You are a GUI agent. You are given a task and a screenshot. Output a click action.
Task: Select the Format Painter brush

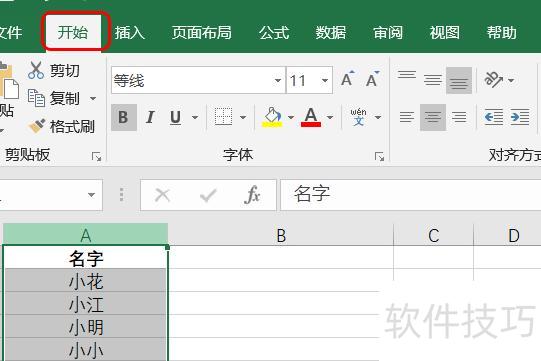tap(37, 126)
